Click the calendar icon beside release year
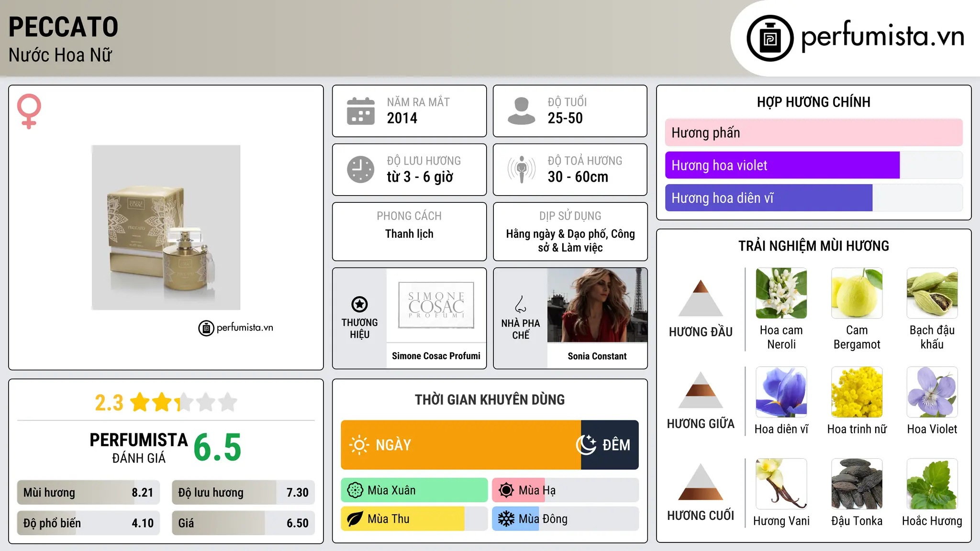The width and height of the screenshot is (980, 551). click(361, 111)
